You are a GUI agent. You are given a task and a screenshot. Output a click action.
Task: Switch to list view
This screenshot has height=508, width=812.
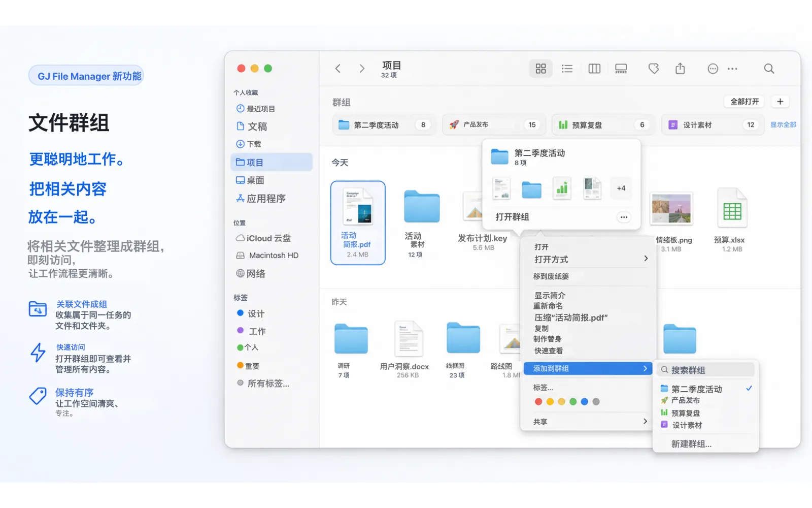coord(567,69)
